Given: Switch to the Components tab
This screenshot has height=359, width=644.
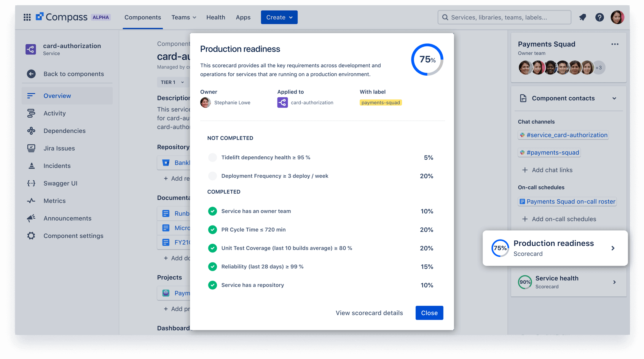Looking at the screenshot, I should (143, 17).
